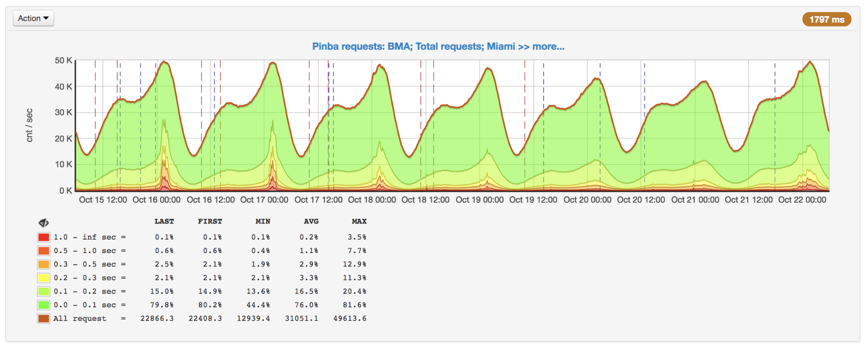Click the 22408.3 first All request value
Viewport: 868px width, 349px height.
point(205,318)
